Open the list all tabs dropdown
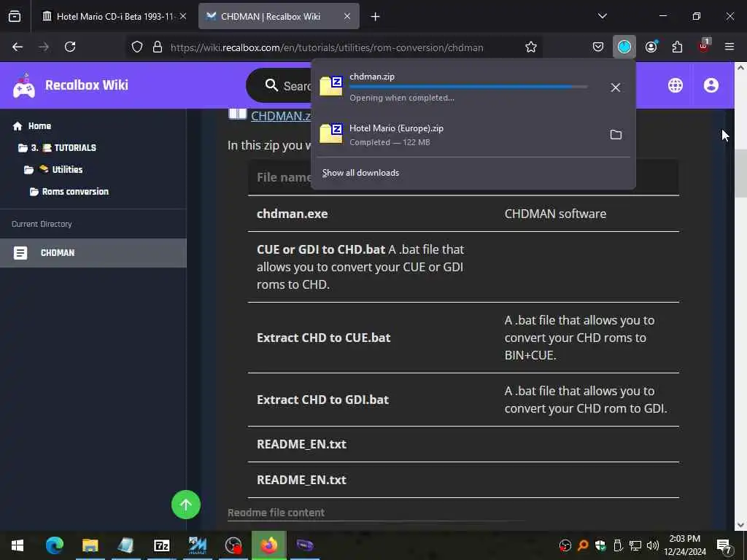The image size is (747, 560). tap(602, 16)
